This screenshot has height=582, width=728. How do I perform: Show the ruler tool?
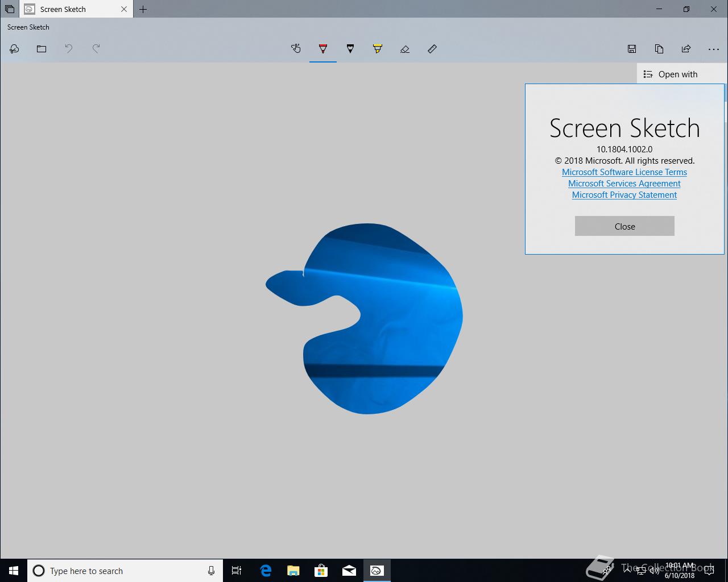(432, 49)
